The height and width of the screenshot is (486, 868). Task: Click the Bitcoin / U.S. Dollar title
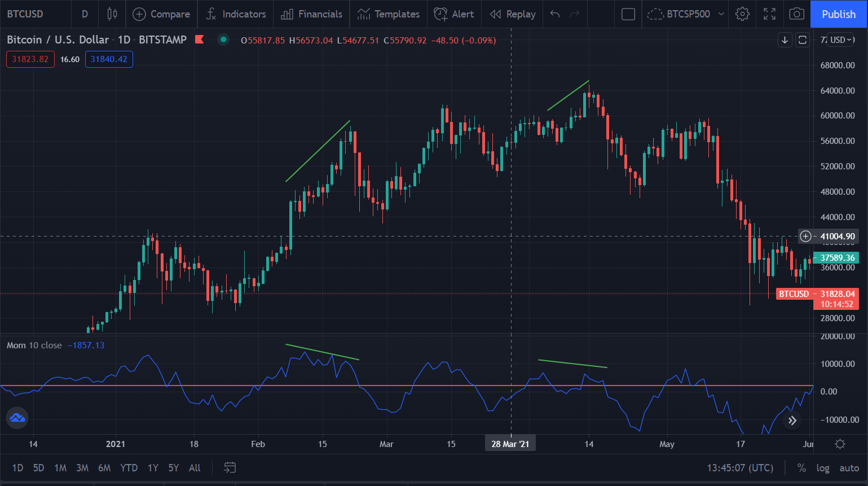click(x=58, y=40)
